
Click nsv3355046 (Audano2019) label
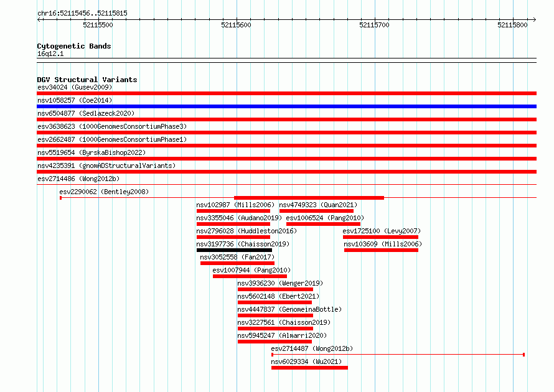239,218
